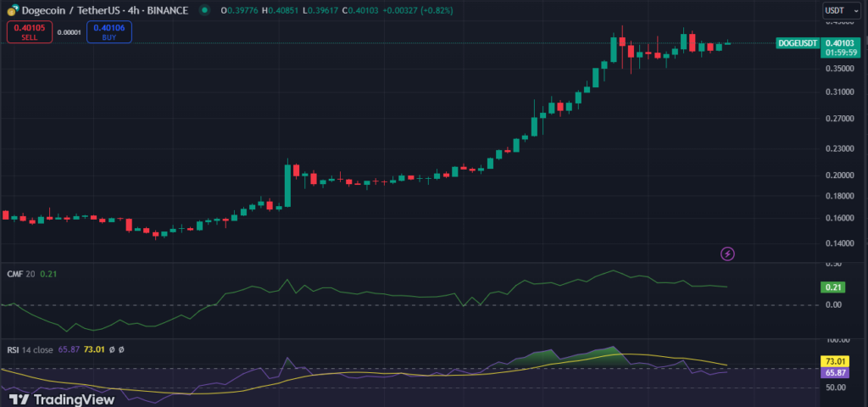868x407 pixels.
Task: Click the H0.40851 high value
Action: pyautogui.click(x=281, y=10)
